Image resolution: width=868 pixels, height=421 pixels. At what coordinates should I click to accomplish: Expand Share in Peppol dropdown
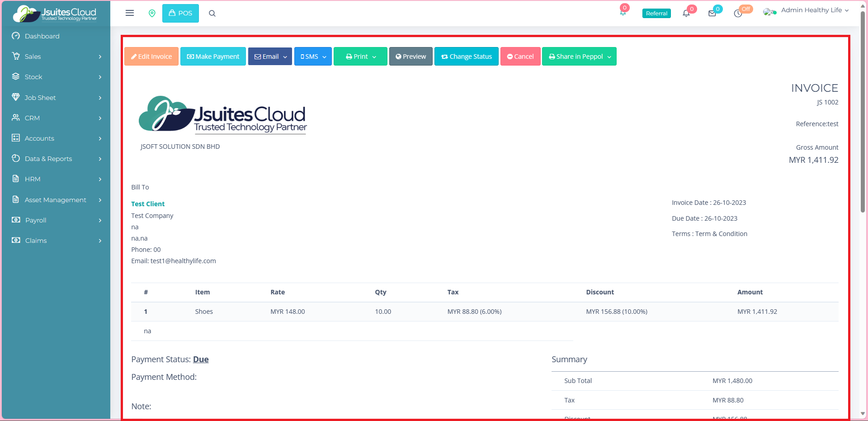tap(579, 57)
